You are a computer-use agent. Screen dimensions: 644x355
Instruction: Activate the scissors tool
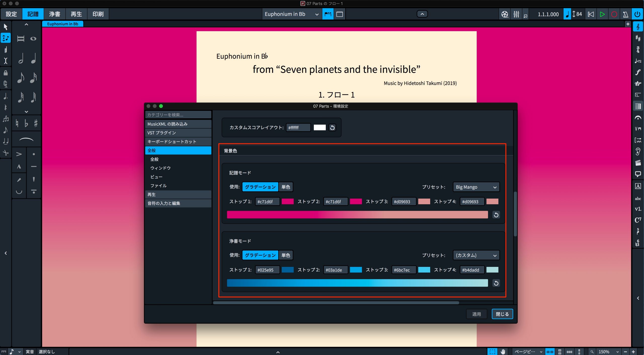6,153
